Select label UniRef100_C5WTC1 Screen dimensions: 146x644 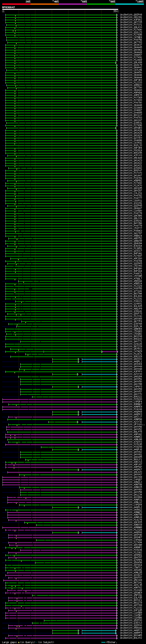click(131, 567)
